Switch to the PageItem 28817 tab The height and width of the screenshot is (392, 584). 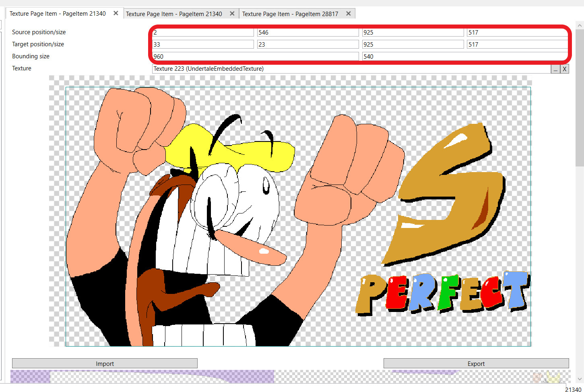click(x=290, y=14)
